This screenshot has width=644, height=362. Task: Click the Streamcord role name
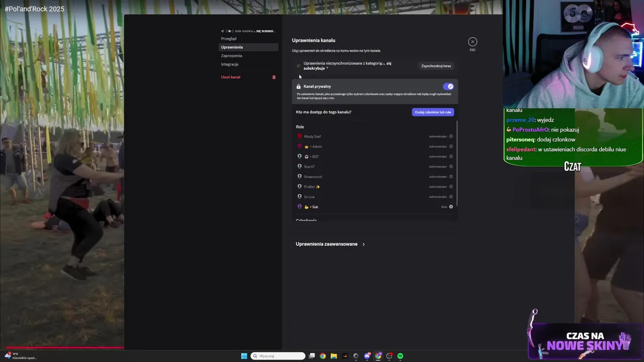[313, 177]
